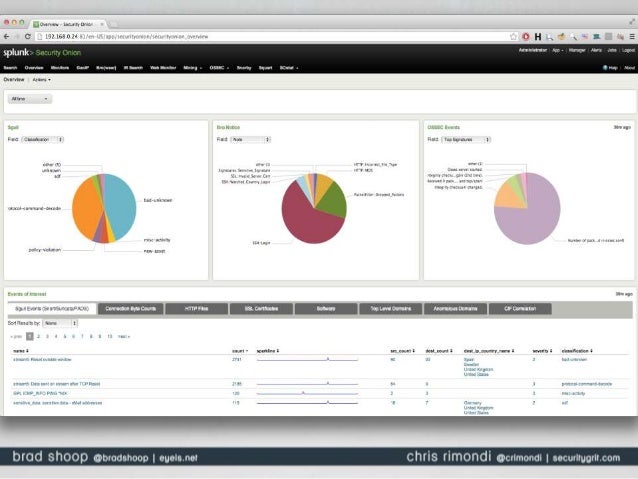This screenshot has height=479, width=638.
Task: Go back with the browser back arrow
Action: click(6, 37)
